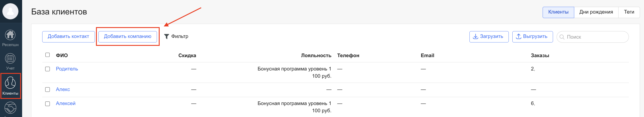Open the Ресепшн house icon

pos(10,35)
